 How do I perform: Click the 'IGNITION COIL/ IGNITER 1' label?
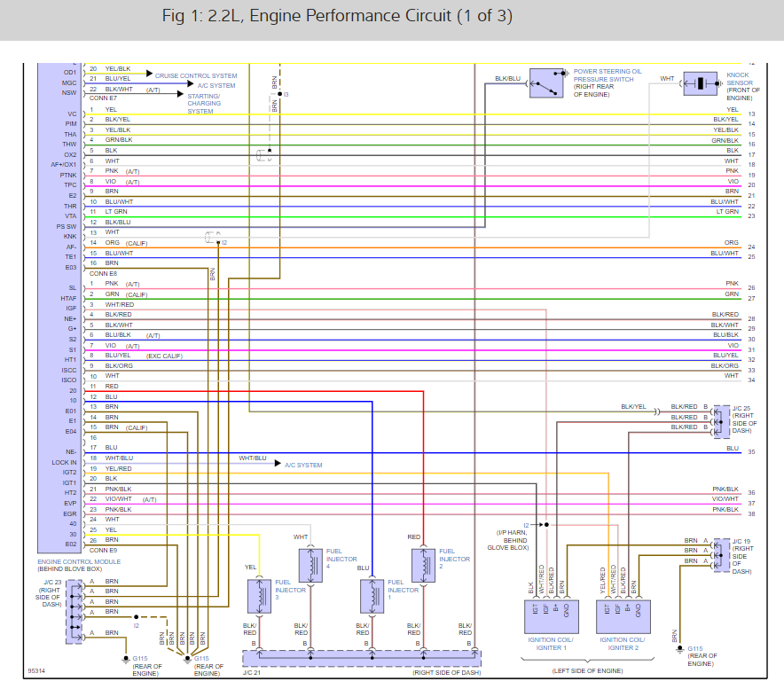pos(551,644)
